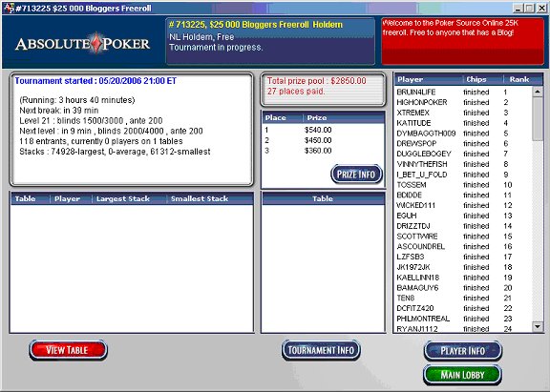Click the Level 21 blinds line
Screen dimensions: 550x392
coord(91,121)
